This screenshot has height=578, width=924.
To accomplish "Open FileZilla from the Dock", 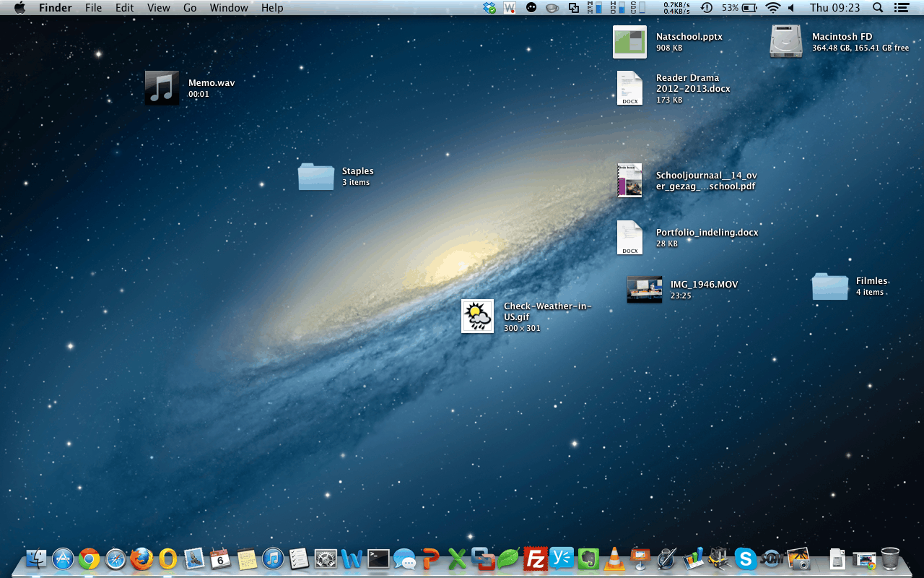I will point(536,558).
